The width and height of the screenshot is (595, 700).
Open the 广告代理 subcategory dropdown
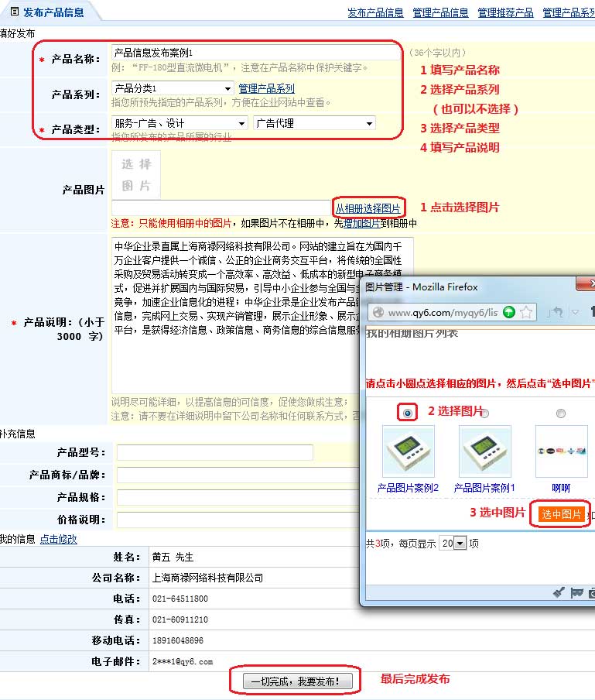coord(314,123)
